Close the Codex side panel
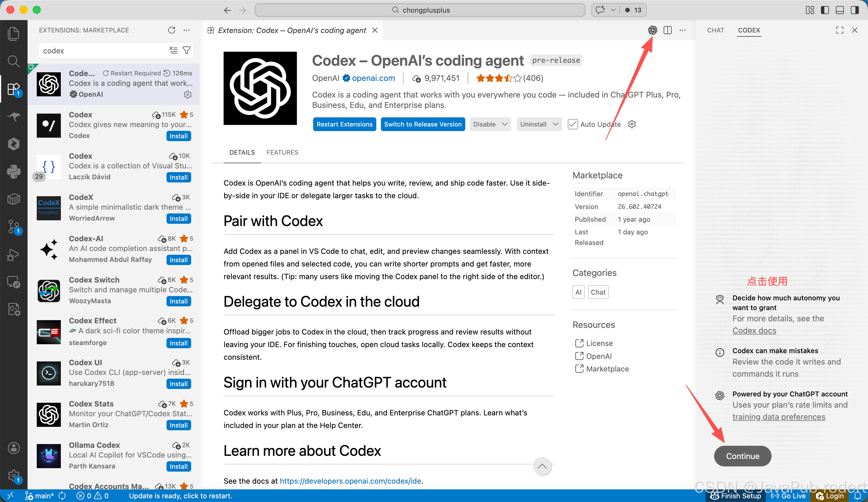This screenshot has width=868, height=502. coord(855,30)
